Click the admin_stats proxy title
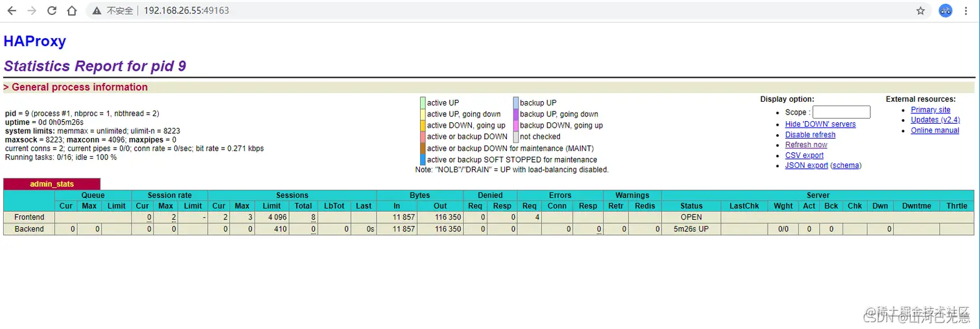The image size is (980, 329). [x=52, y=184]
